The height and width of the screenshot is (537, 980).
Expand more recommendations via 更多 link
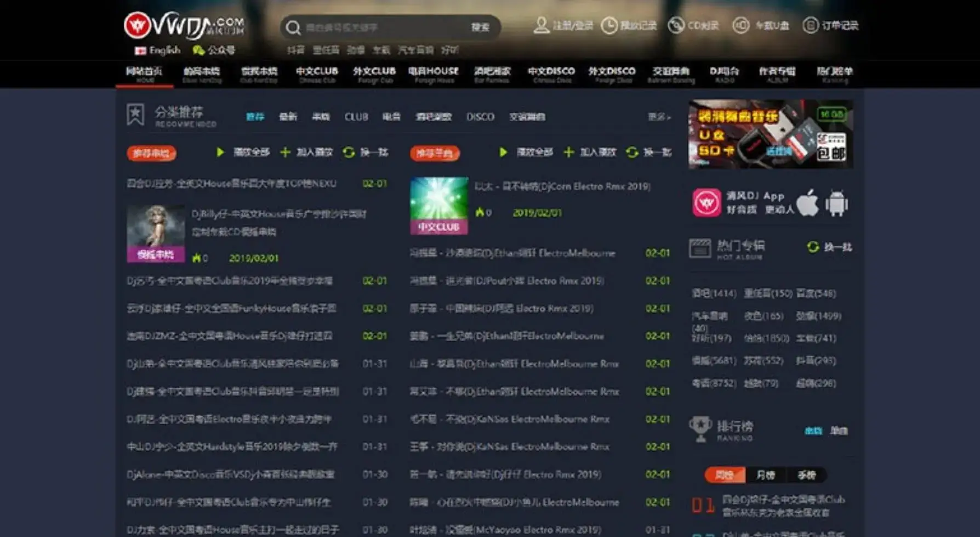(659, 116)
